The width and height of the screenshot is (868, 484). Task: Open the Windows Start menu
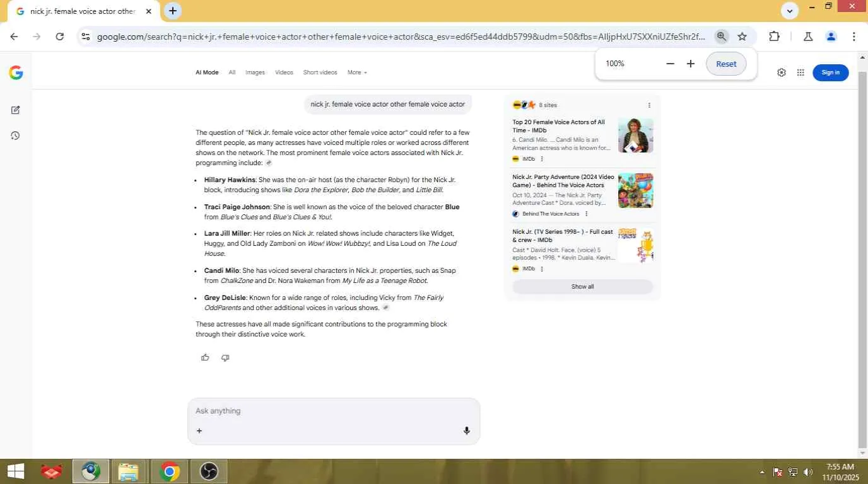click(16, 471)
